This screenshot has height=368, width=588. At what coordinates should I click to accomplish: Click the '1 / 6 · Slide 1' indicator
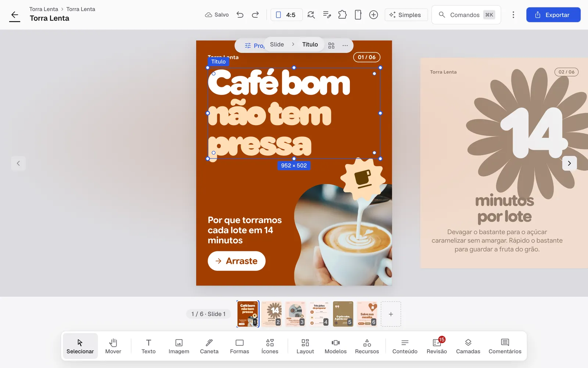208,314
